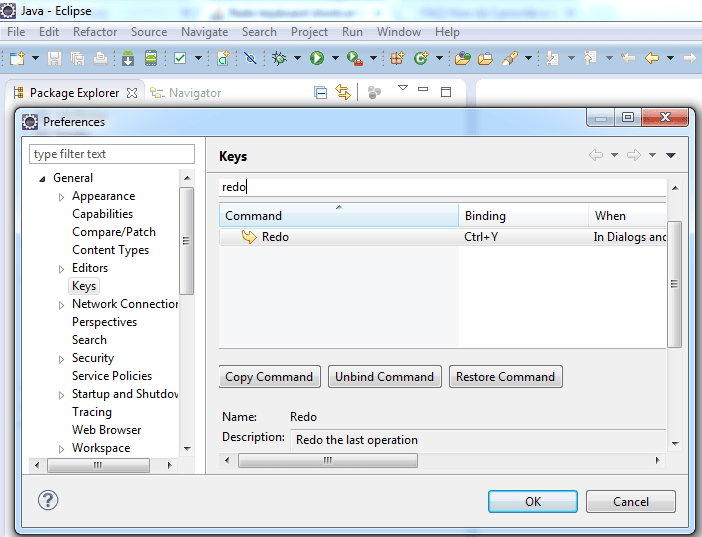This screenshot has height=537, width=702.
Task: Select Capabilities in the preferences tree
Action: tap(103, 214)
